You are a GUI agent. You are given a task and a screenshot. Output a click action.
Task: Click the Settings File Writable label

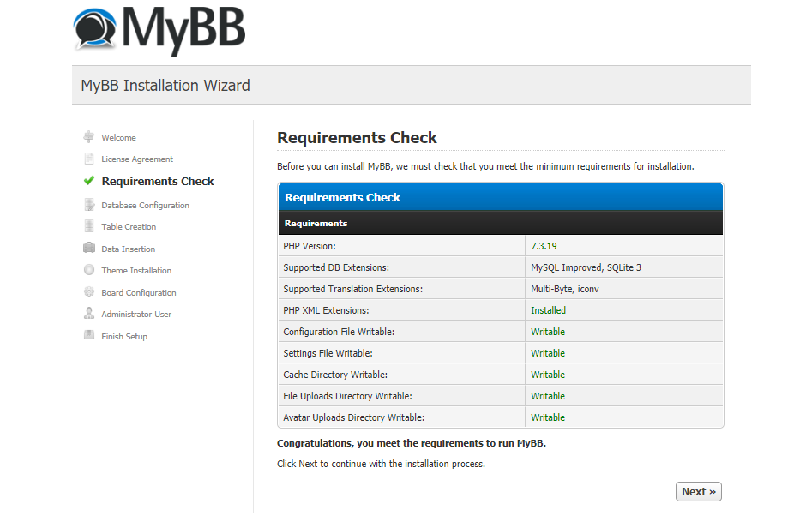(x=328, y=353)
